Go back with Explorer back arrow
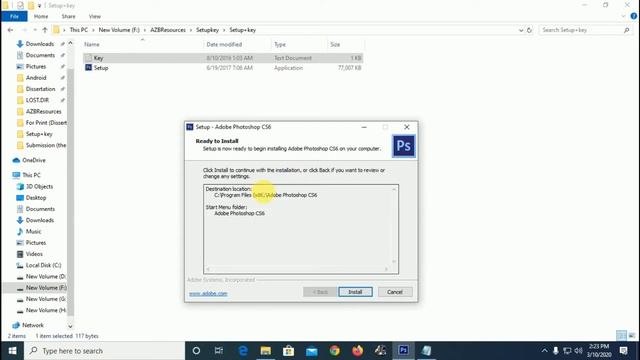Image resolution: width=640 pixels, height=360 pixels. pos(10,30)
